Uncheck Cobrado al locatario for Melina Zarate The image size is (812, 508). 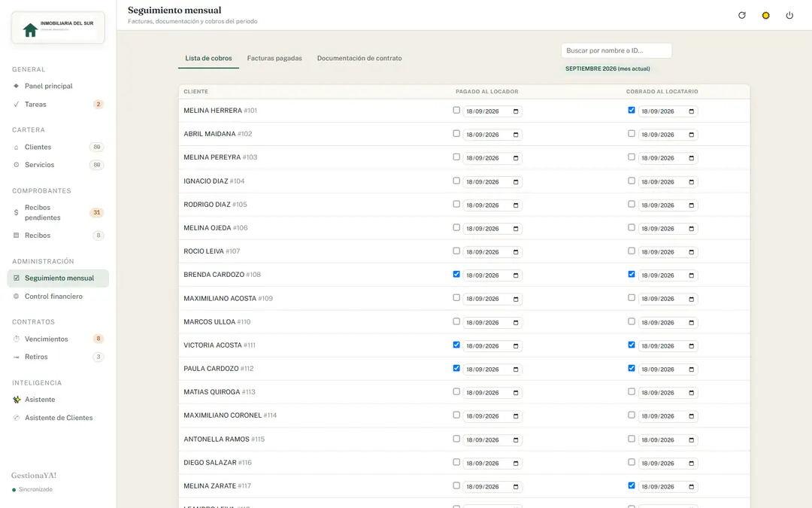pos(632,485)
